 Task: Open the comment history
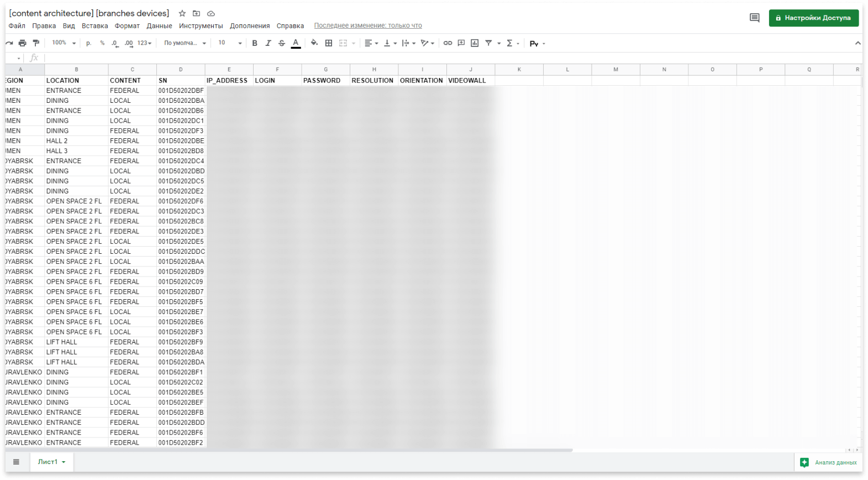pos(754,18)
